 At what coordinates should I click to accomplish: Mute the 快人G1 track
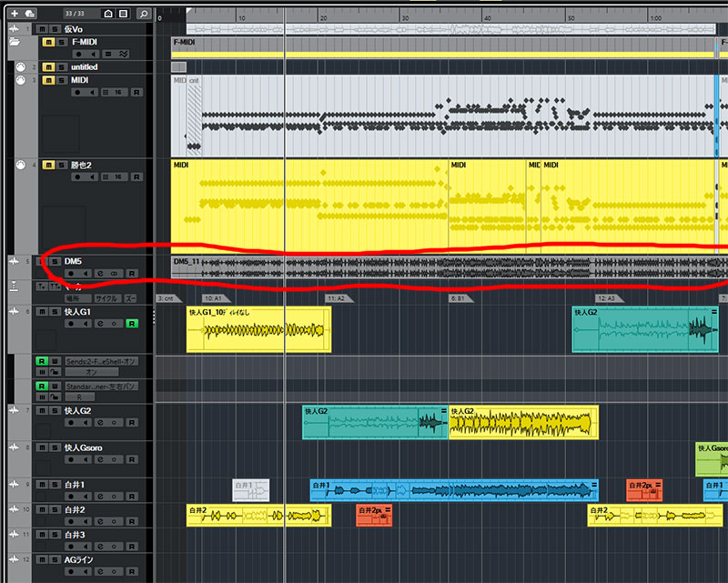(42, 311)
